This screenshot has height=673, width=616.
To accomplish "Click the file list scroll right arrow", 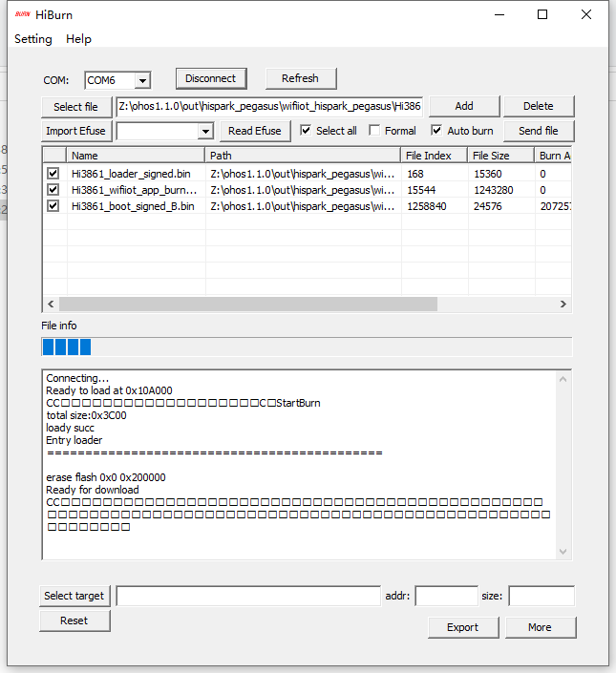I will point(563,304).
